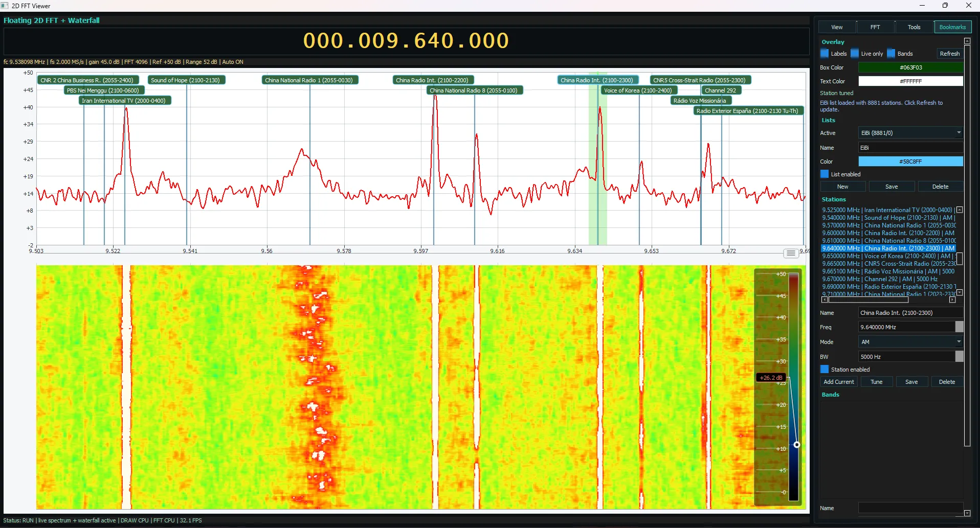Click the Freq field stepper
This screenshot has height=528, width=980.
pos(959,327)
